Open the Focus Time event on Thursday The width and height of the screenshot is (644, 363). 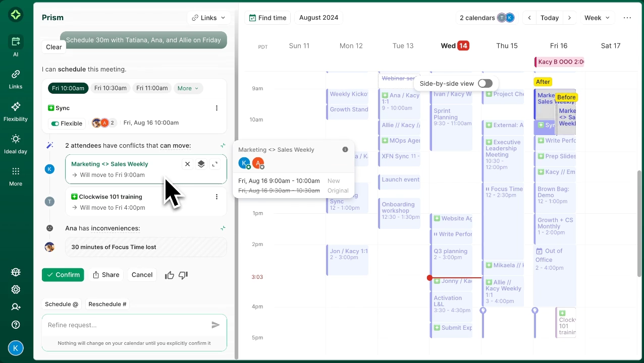[504, 222]
